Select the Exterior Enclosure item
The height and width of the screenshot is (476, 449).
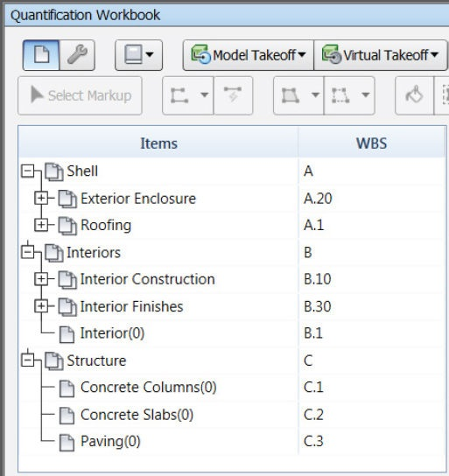(x=138, y=199)
